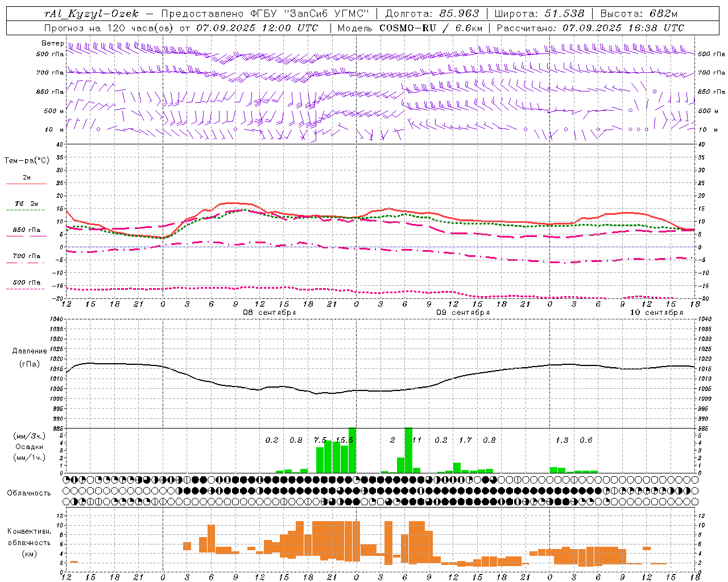The image size is (728, 582).
Task: Click the 09 сентября date label
Action: pos(463,313)
